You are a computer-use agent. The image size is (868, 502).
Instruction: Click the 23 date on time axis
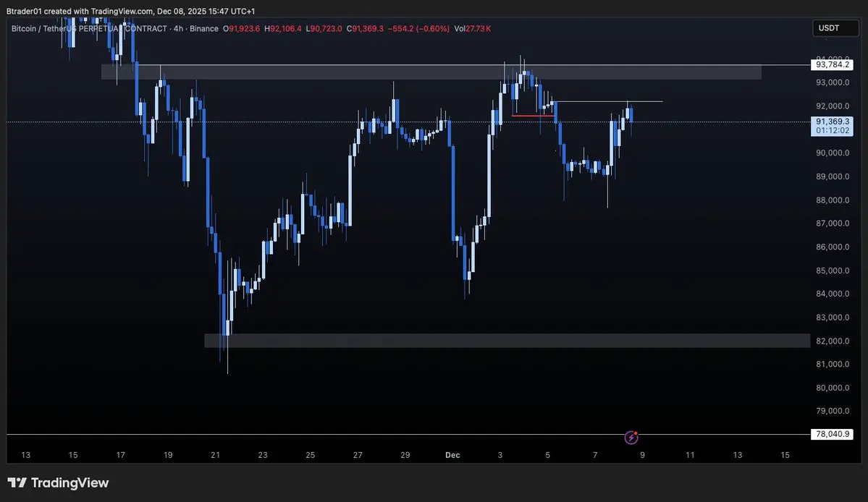(263, 455)
